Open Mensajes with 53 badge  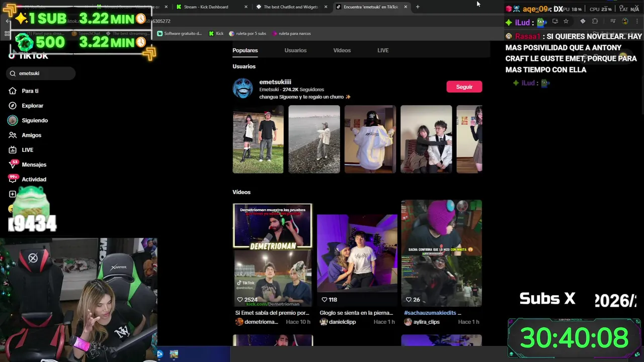point(27,164)
